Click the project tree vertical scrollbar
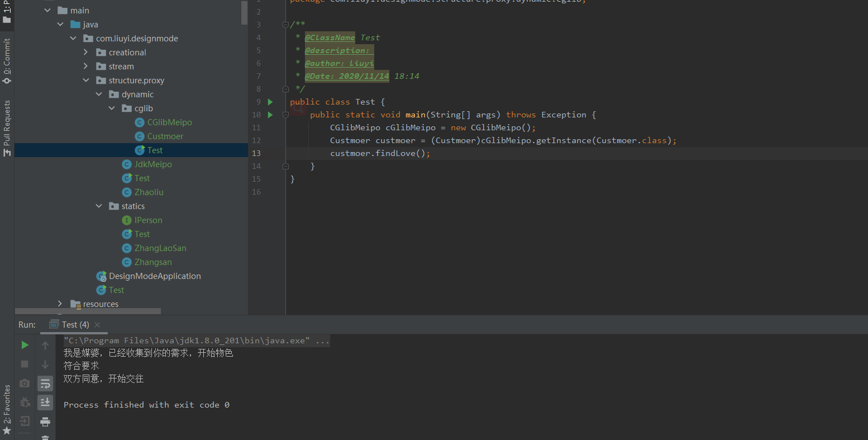Image resolution: width=868 pixels, height=440 pixels. click(245, 13)
